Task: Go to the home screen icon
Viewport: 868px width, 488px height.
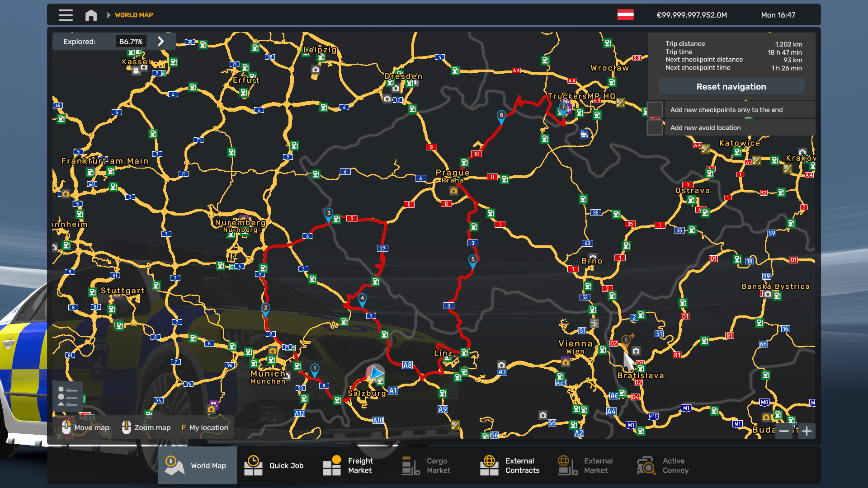Action: [91, 15]
